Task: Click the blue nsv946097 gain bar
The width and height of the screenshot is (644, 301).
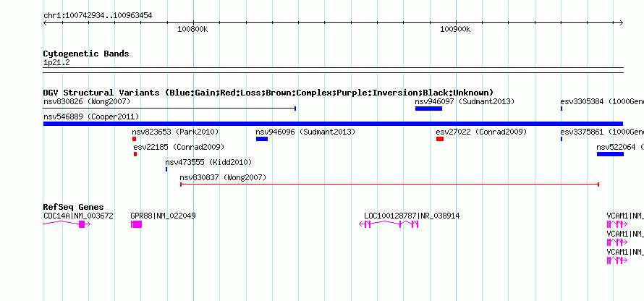Action: [428, 109]
